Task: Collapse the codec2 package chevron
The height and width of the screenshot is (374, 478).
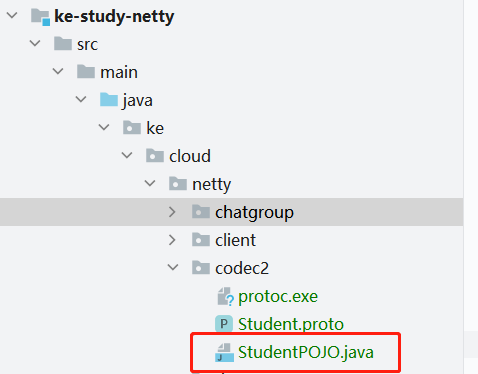Action: (x=173, y=267)
